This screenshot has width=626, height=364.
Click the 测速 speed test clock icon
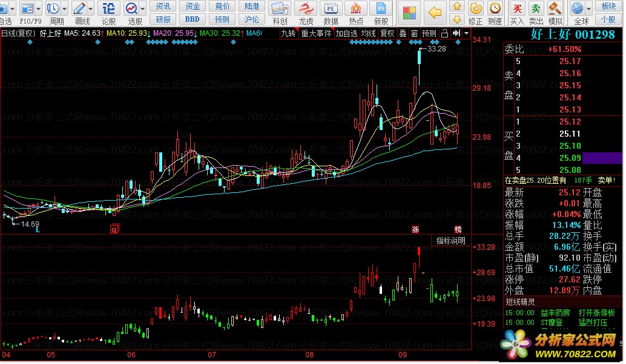point(495,8)
